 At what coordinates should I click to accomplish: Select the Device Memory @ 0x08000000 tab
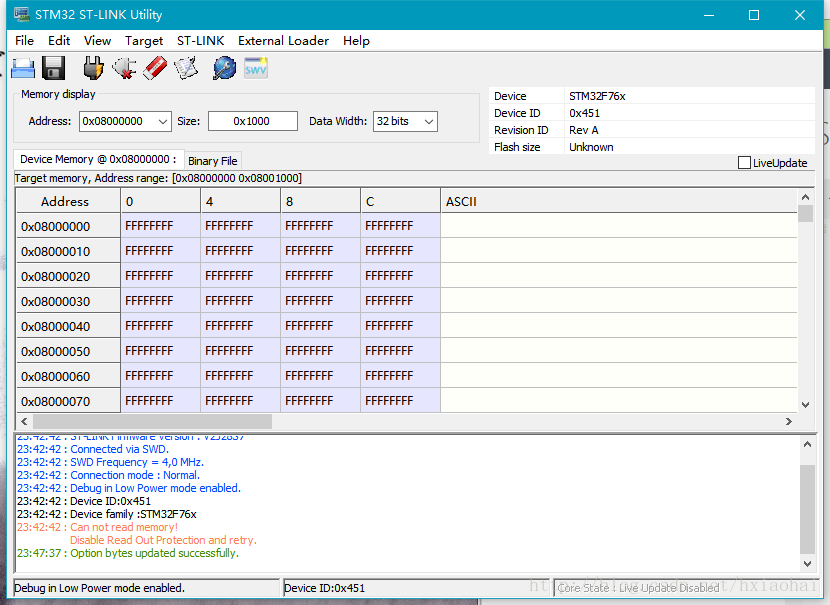tap(98, 159)
